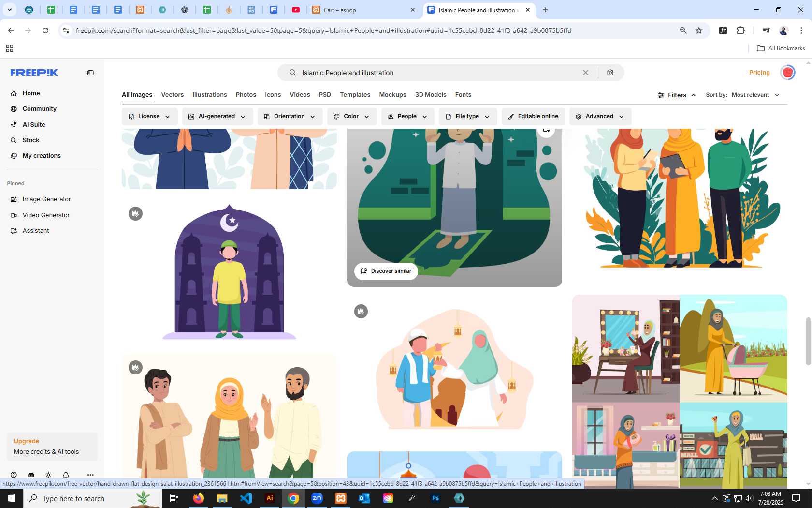Switch to the PSD tab
Screen dimensions: 812x508
click(325, 95)
